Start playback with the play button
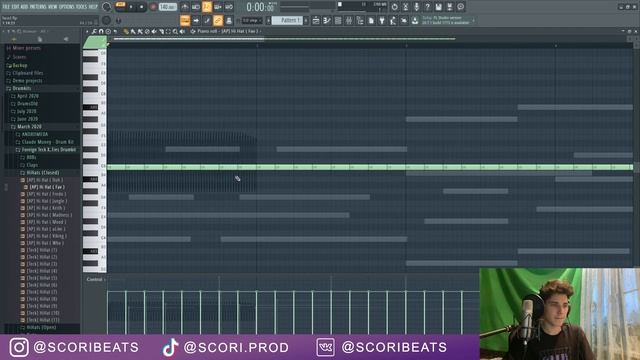The image size is (640, 360). (x=131, y=7)
